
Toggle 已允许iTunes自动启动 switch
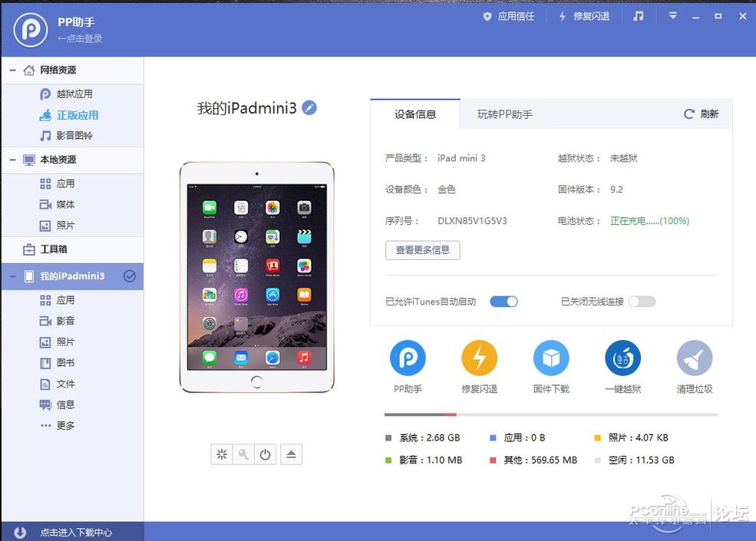pos(503,302)
